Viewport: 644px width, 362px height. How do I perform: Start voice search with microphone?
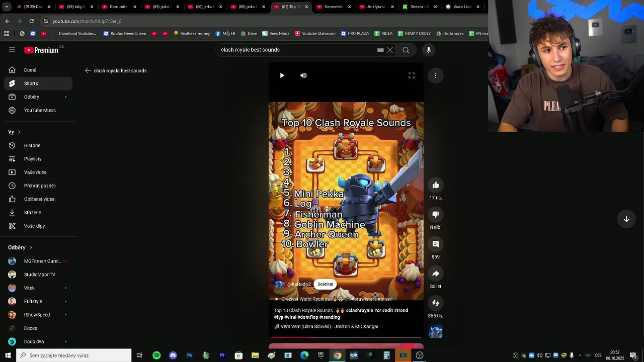[x=429, y=50]
